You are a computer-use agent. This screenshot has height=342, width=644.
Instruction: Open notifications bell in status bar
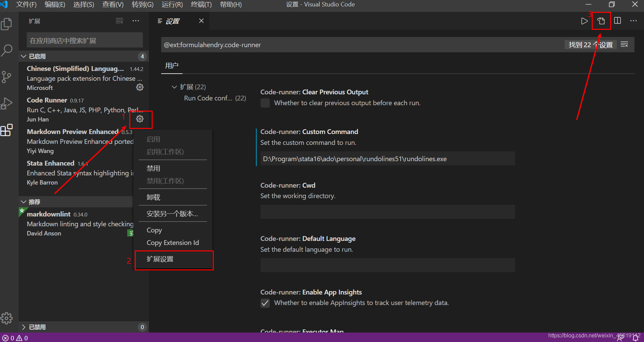point(636,338)
